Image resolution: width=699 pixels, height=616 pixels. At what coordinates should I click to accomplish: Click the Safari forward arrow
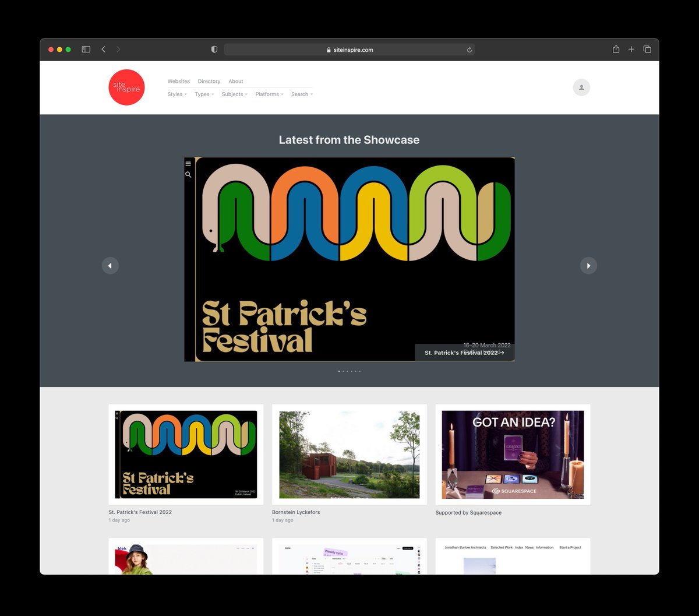point(118,50)
